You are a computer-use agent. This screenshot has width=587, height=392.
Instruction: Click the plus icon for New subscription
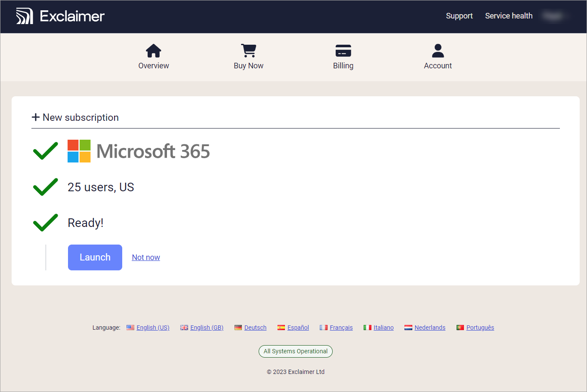click(x=36, y=117)
